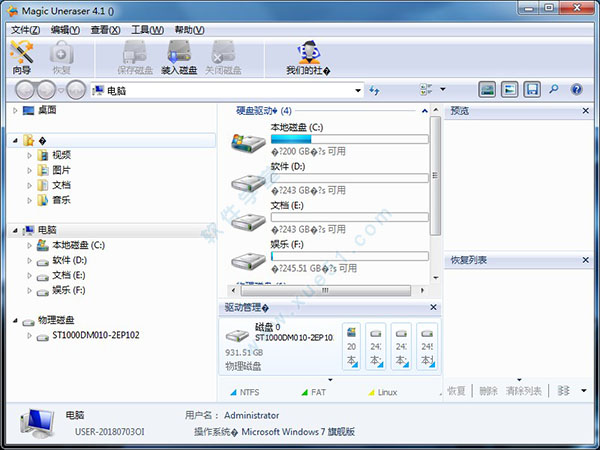Expand the 本地磁盘 (C:) tree node
Screen dimensions: 600x450
point(29,245)
